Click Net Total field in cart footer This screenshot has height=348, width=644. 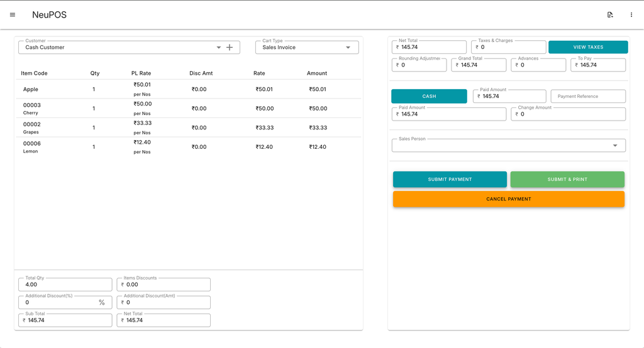click(164, 320)
